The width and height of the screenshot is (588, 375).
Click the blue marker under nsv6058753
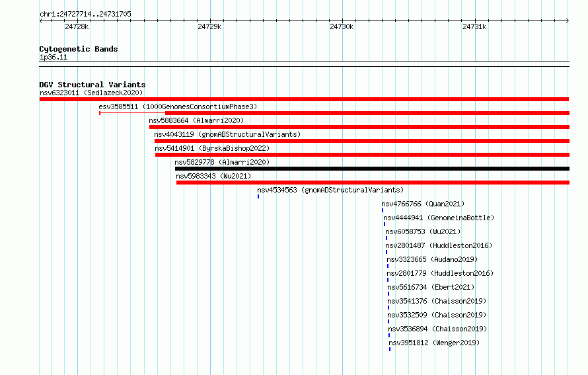click(386, 238)
